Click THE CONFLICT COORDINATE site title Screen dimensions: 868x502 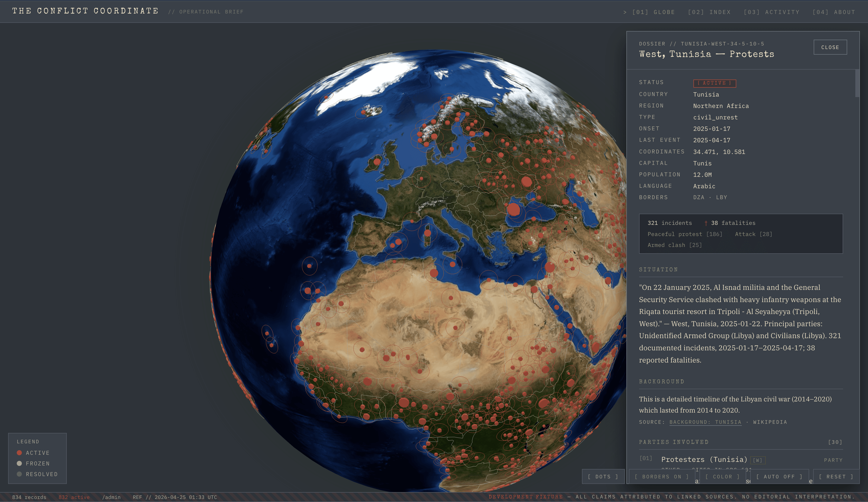tap(86, 11)
